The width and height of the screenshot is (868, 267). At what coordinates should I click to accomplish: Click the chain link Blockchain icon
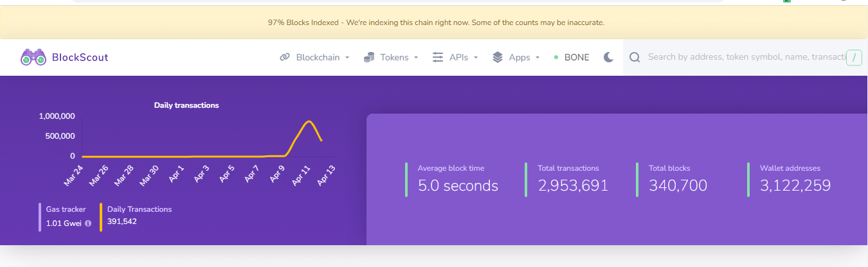285,57
